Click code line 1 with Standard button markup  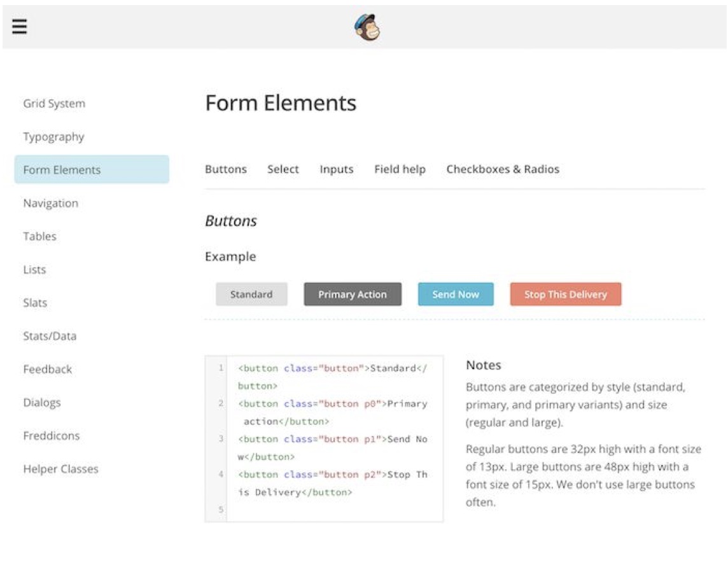332,377
